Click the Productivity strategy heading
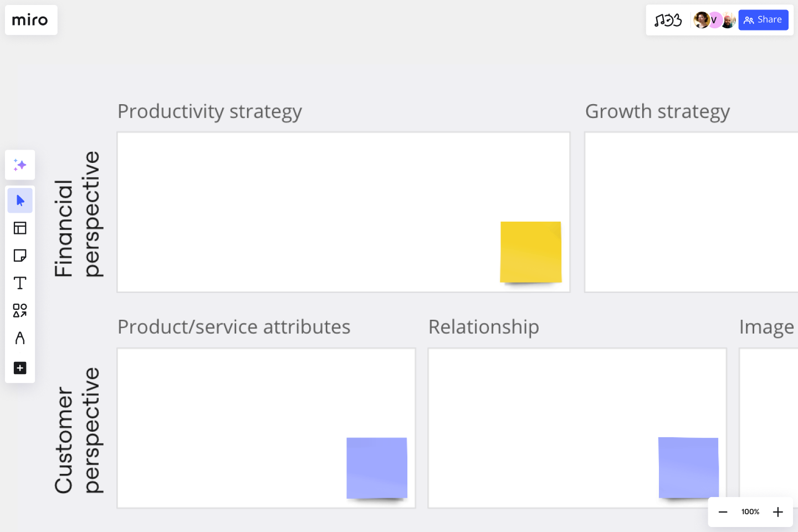 pyautogui.click(x=209, y=111)
